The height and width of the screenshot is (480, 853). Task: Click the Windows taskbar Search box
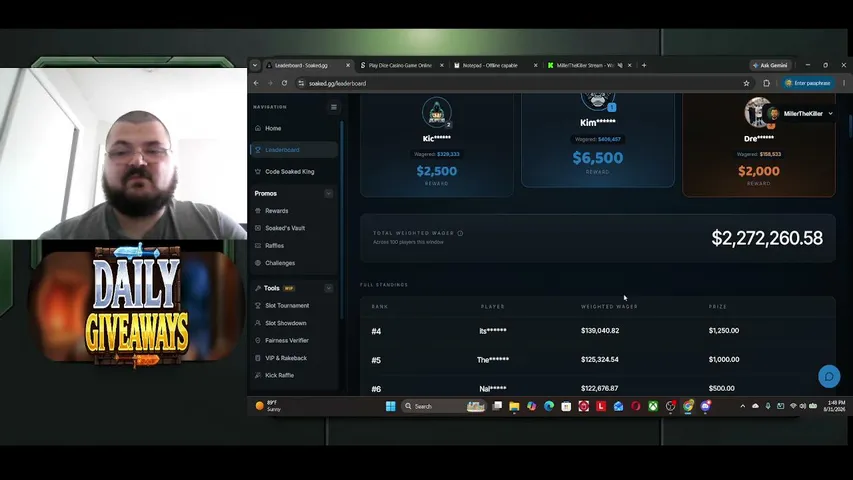pos(443,407)
